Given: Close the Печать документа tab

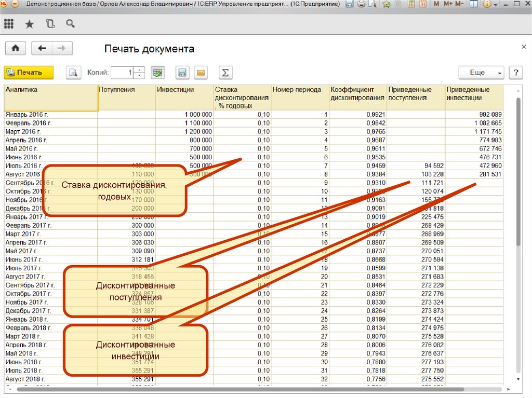Looking at the screenshot, I should pos(523,47).
